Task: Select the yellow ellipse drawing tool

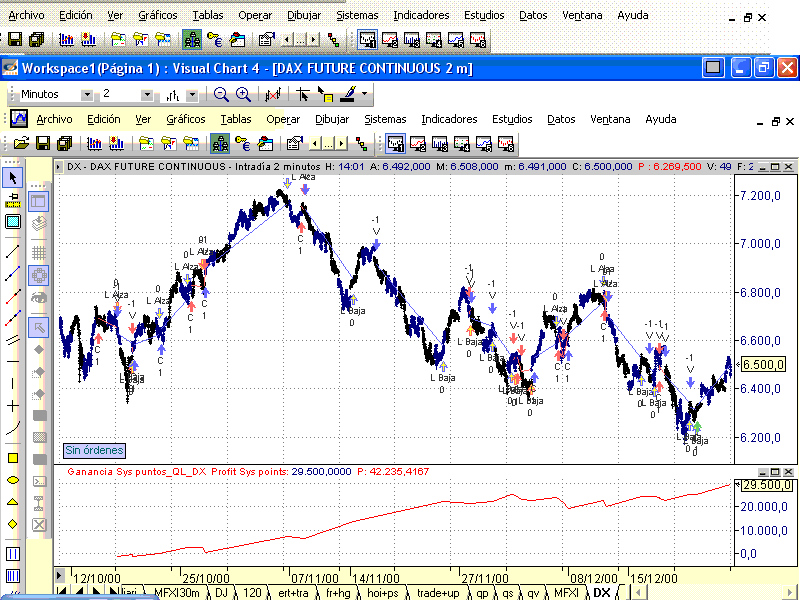Action: [13, 480]
